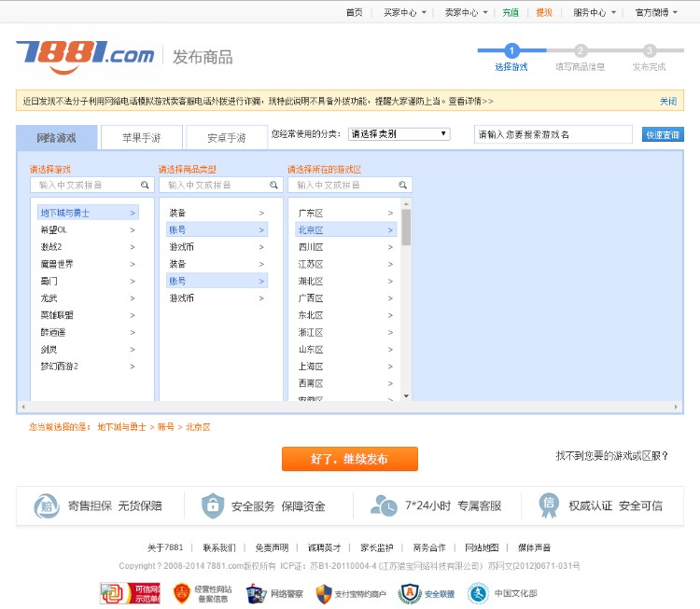The width and height of the screenshot is (700, 609).
Task: Click the region list vertical scrollbar thumb
Action: (x=406, y=228)
